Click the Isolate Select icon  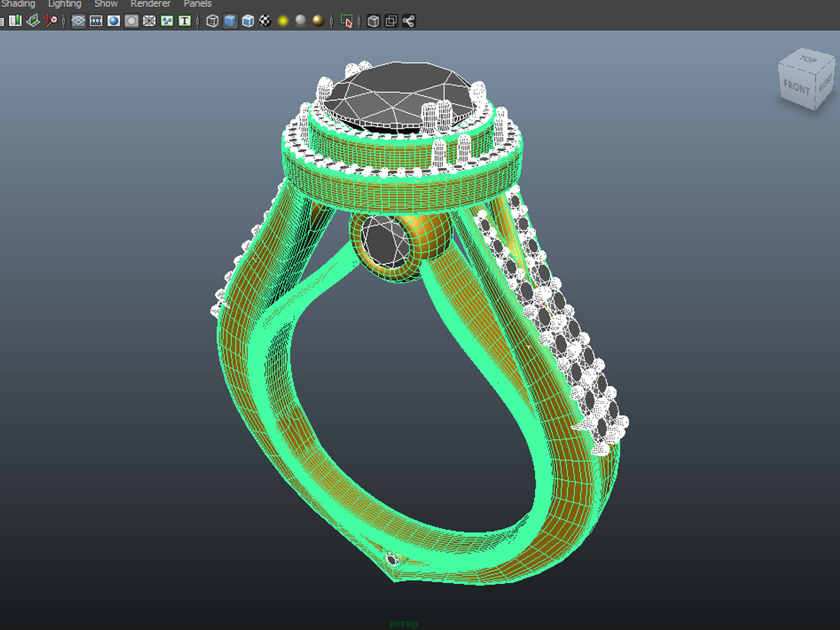coord(346,21)
